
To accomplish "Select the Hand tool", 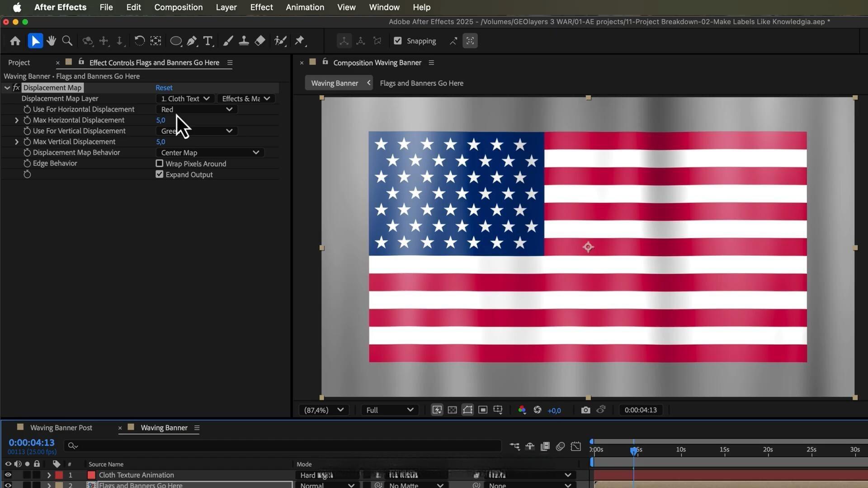I will coord(51,41).
